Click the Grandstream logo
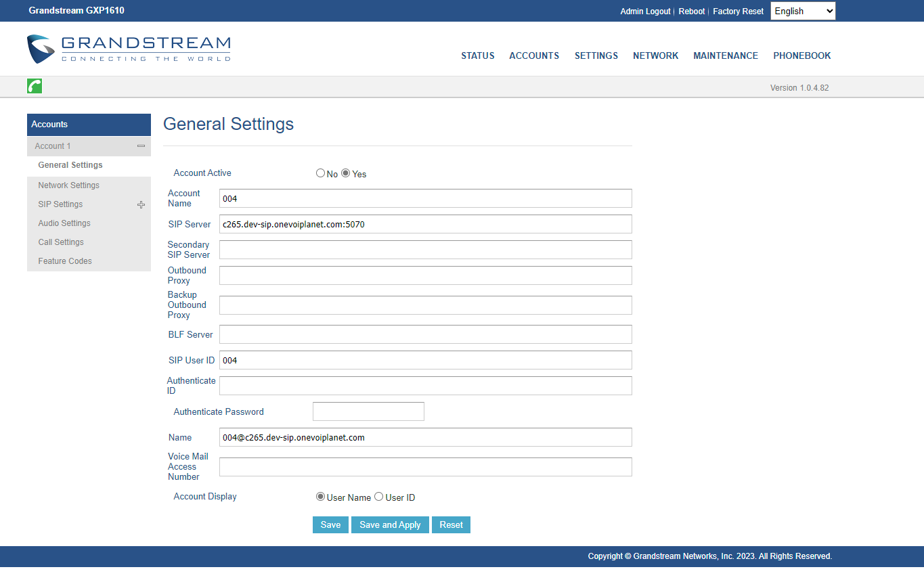The image size is (924, 582). (x=129, y=49)
